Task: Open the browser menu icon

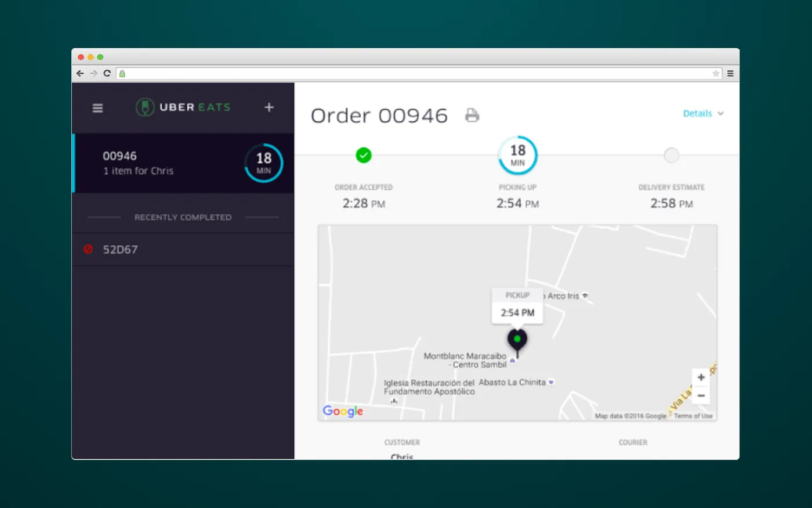Action: 730,73
